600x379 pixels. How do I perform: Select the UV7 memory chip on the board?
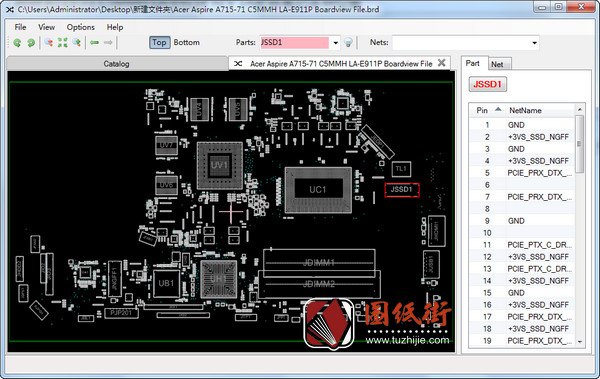pyautogui.click(x=166, y=145)
